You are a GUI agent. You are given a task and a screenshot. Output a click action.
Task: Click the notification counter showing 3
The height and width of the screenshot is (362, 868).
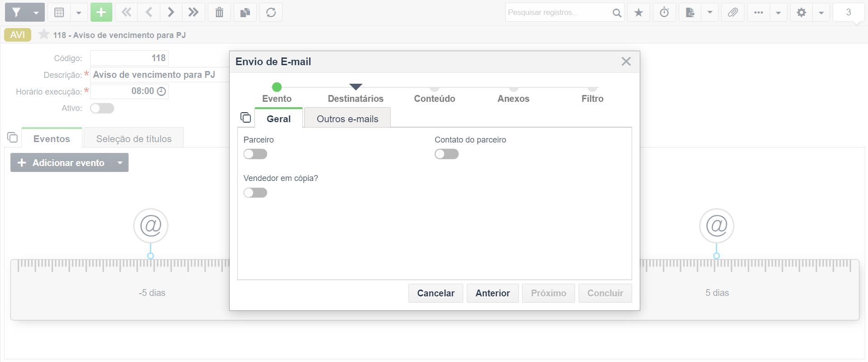[849, 12]
